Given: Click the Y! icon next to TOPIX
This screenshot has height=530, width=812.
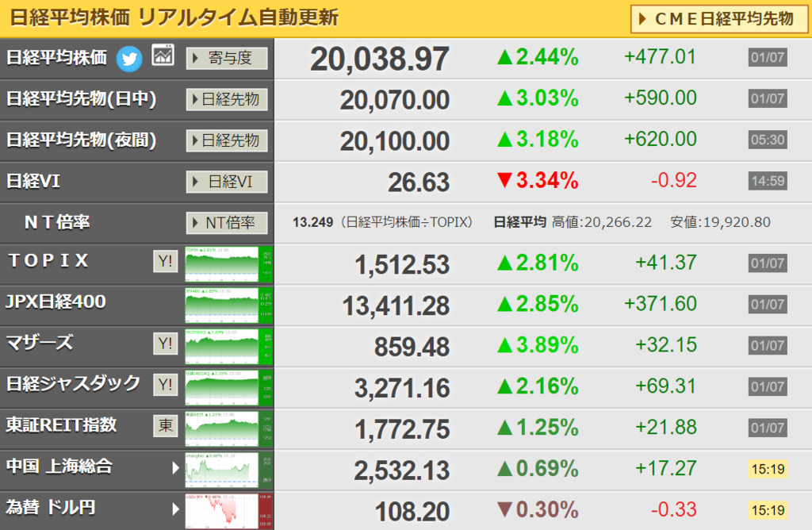Looking at the screenshot, I should point(166,261).
